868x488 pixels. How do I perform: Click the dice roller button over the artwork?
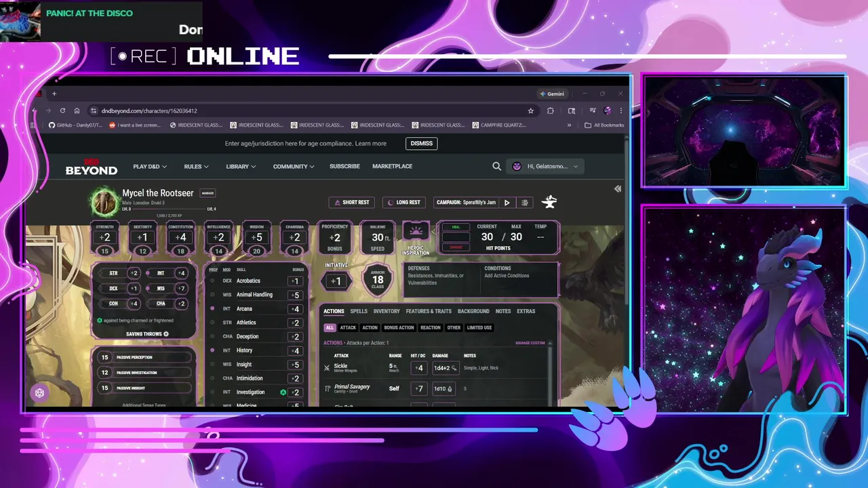click(40, 393)
